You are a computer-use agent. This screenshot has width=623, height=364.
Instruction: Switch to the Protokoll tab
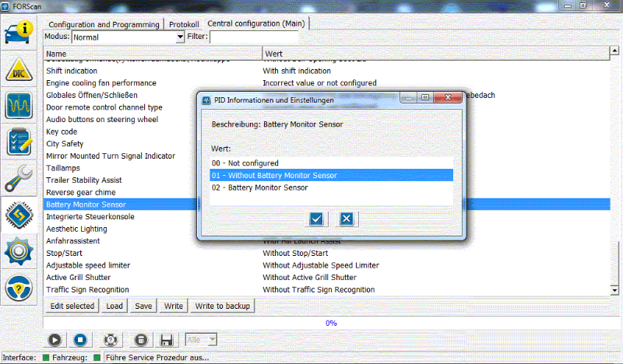tap(185, 24)
